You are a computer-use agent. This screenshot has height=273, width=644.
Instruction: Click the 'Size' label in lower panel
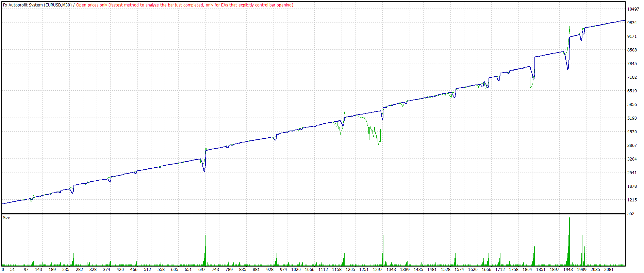tap(7, 218)
